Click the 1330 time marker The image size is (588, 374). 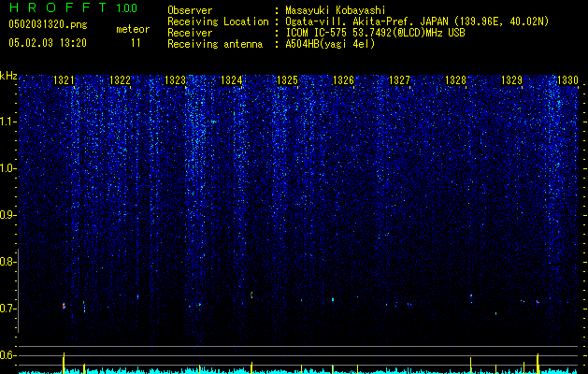(x=567, y=80)
